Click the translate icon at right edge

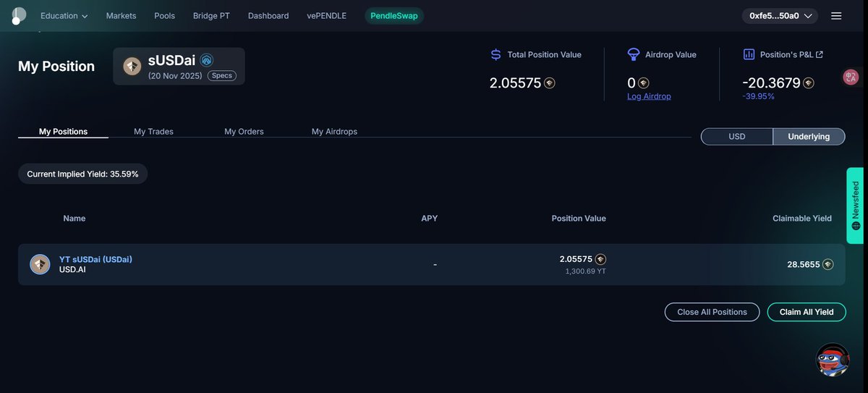pyautogui.click(x=851, y=77)
